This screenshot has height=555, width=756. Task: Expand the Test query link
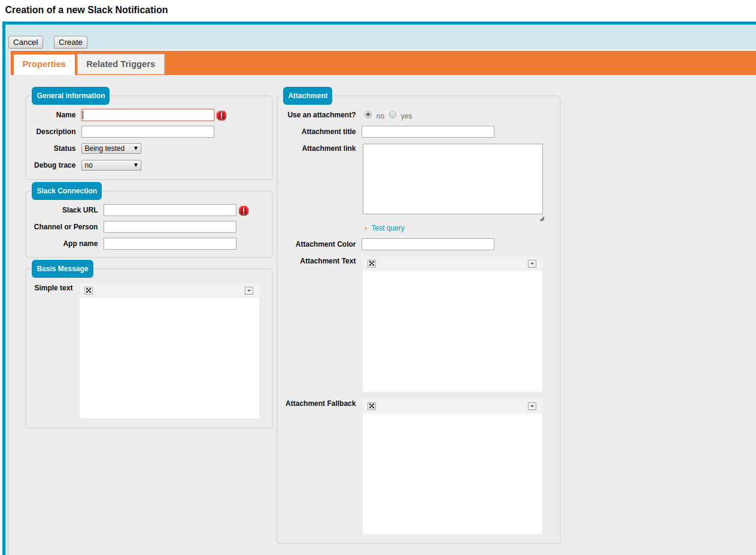point(387,228)
